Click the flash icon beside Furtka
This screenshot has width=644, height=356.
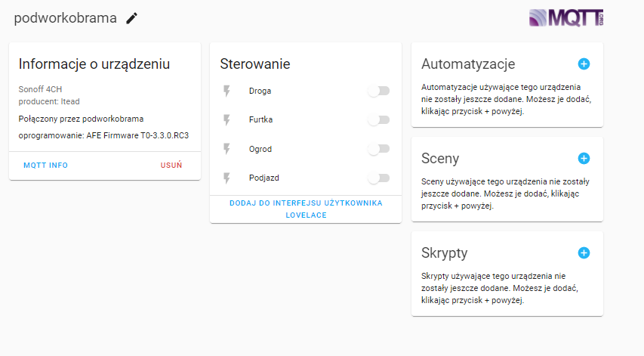tap(226, 119)
